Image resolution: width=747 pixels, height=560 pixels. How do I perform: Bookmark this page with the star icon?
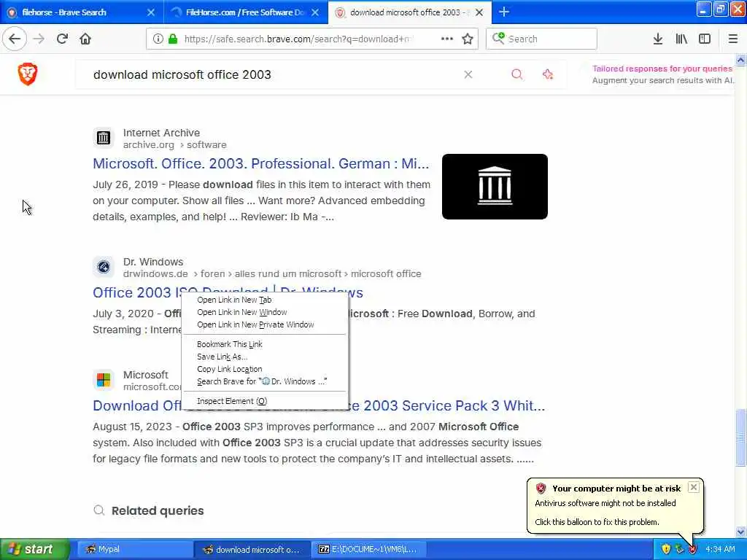[468, 39]
